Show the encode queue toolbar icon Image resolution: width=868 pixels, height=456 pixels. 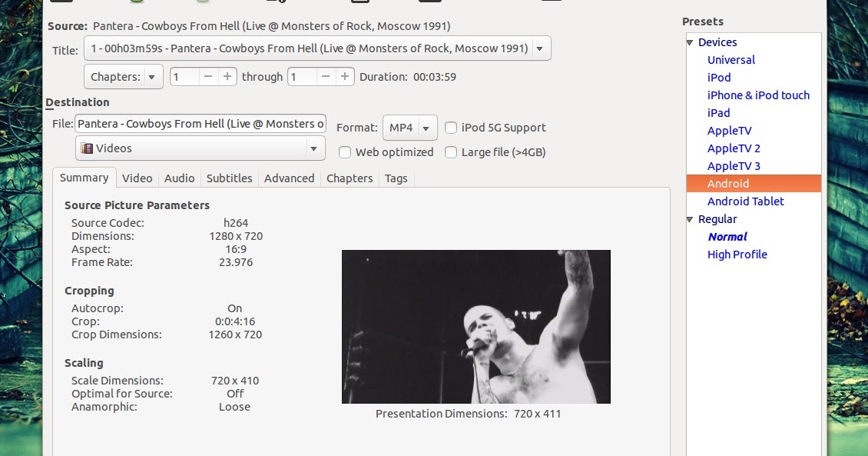(359, 2)
